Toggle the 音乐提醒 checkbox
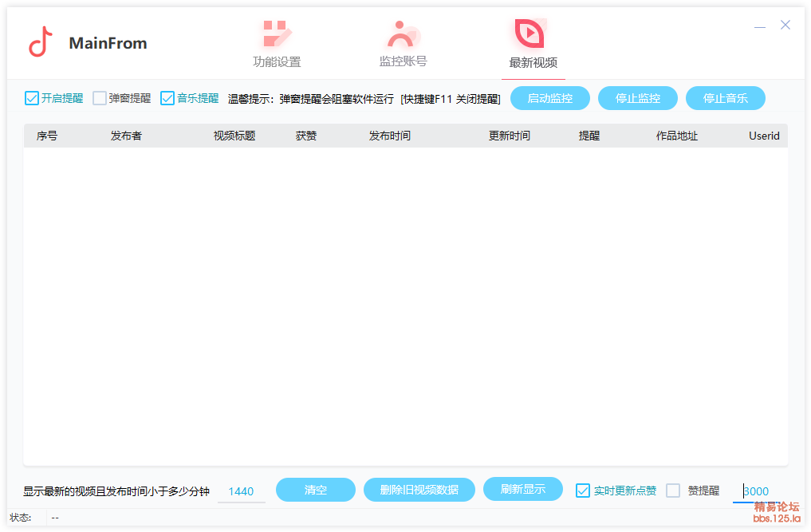811x532 pixels. click(x=167, y=99)
